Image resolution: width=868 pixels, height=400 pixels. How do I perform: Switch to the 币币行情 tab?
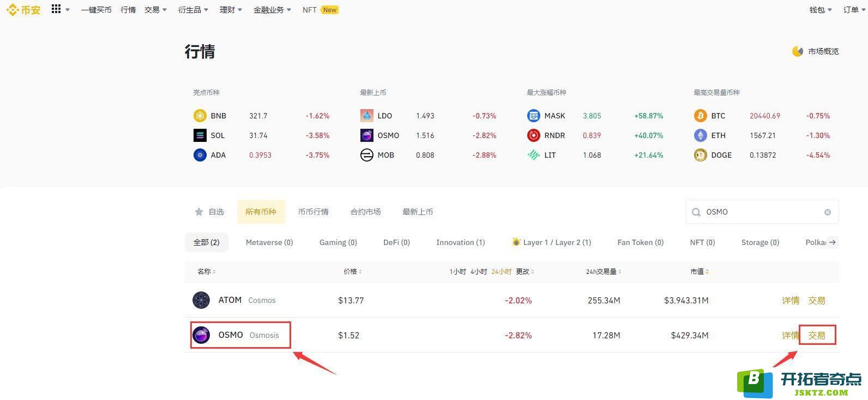[x=314, y=212]
